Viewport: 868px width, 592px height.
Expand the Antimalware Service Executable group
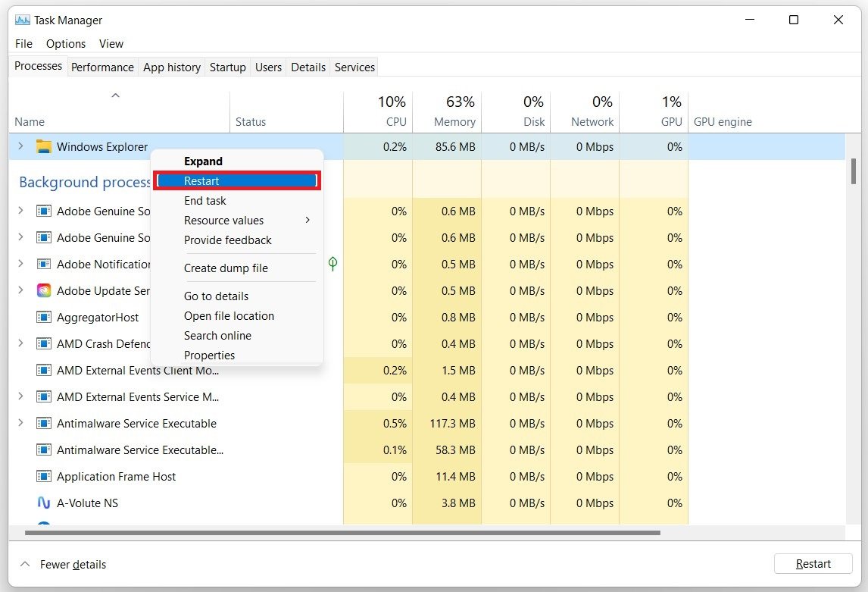20,423
